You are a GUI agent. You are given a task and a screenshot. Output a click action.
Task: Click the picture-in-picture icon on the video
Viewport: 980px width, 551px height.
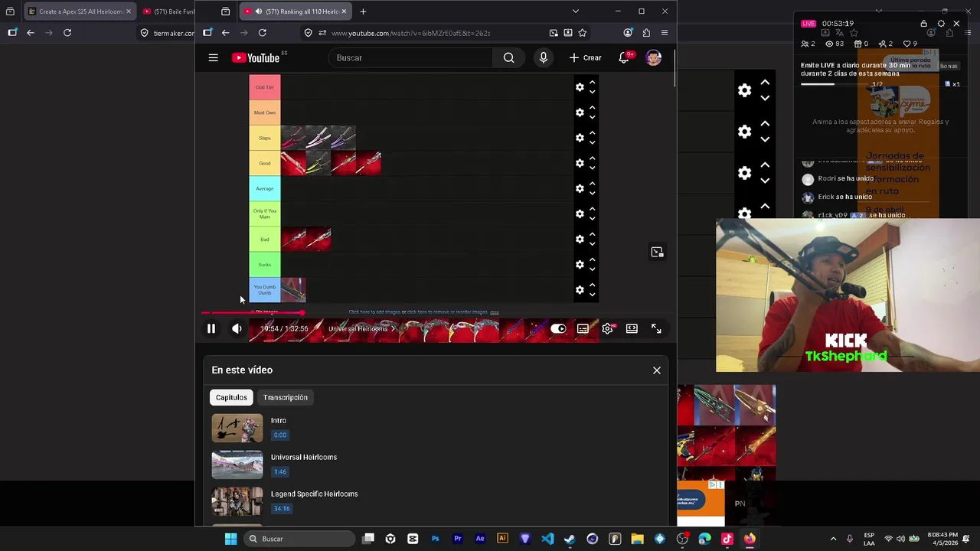tap(657, 252)
